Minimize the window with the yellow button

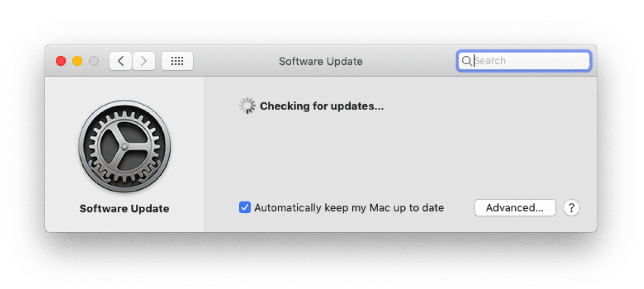pos(77,61)
